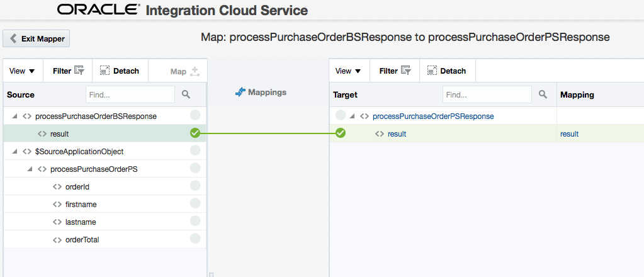Select the source result row
The width and height of the screenshot is (644, 277).
coord(105,133)
